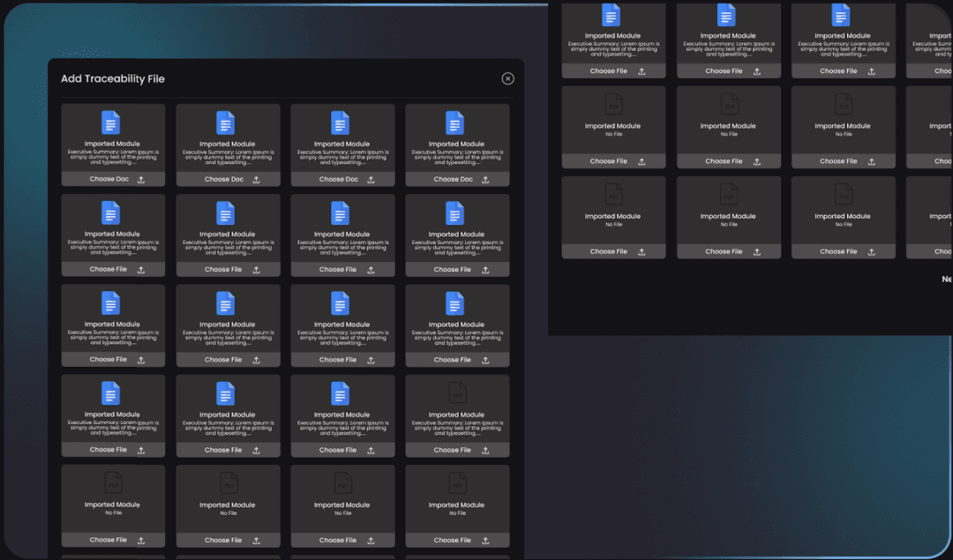Select background panel's bottom-left No File module card

point(612,216)
